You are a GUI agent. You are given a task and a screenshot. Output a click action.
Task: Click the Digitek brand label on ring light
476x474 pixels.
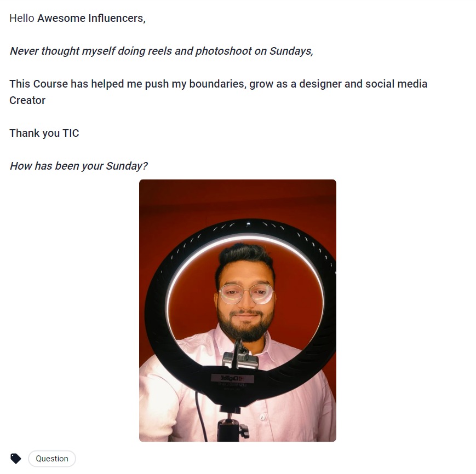coord(233,378)
